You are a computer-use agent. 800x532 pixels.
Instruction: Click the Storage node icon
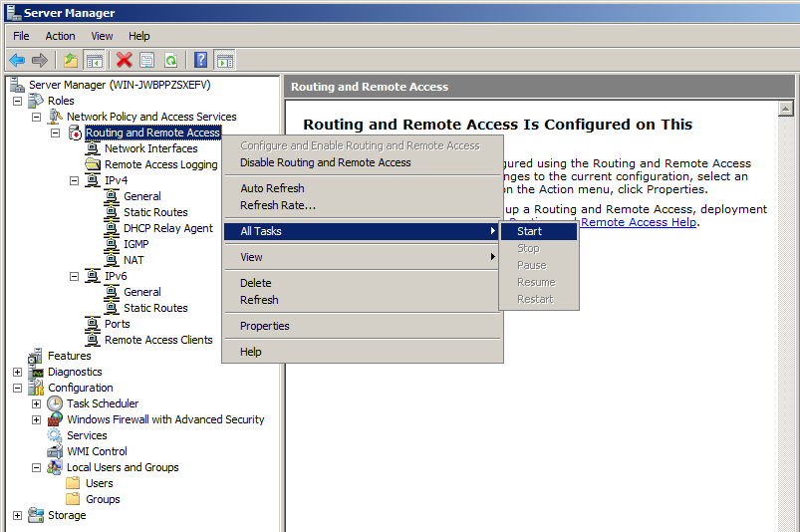pyautogui.click(x=36, y=515)
